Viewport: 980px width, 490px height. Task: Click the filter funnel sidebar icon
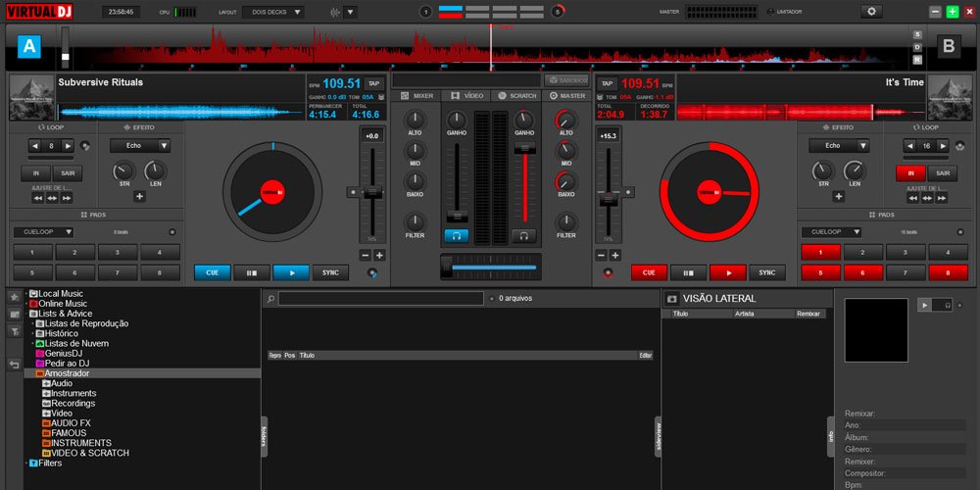point(14,331)
